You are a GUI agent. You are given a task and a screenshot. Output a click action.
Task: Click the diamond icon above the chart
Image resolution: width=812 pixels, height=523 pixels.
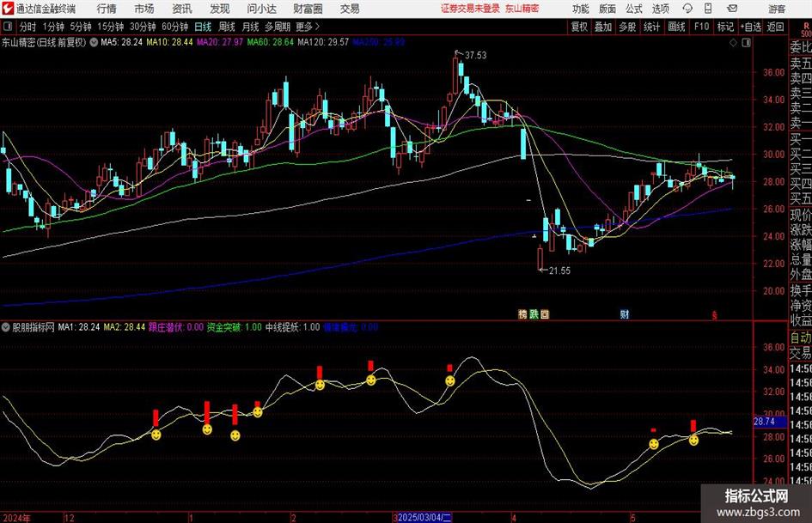733,43
